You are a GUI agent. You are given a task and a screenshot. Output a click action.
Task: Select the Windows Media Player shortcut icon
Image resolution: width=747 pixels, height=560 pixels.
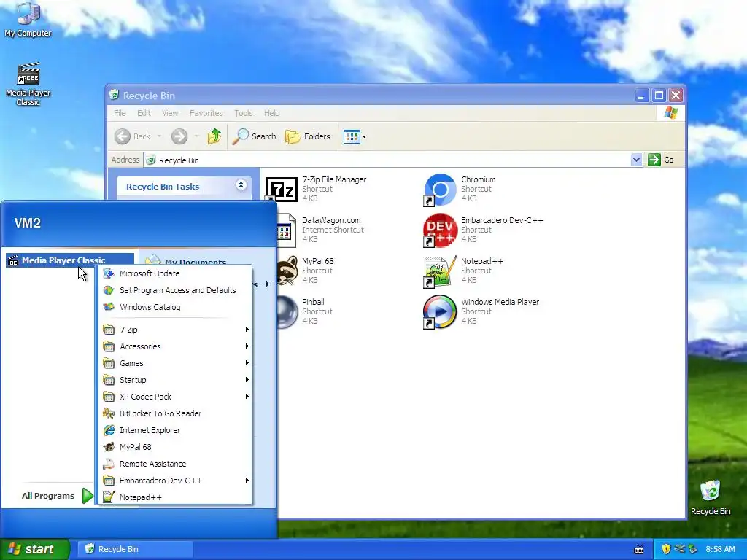(440, 312)
